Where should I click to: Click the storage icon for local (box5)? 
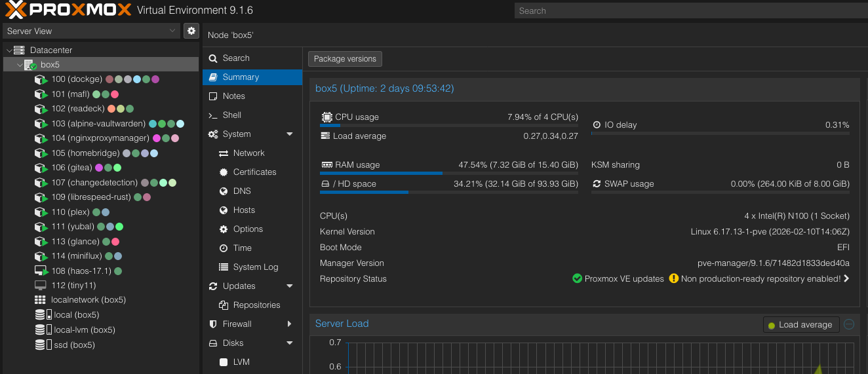43,315
